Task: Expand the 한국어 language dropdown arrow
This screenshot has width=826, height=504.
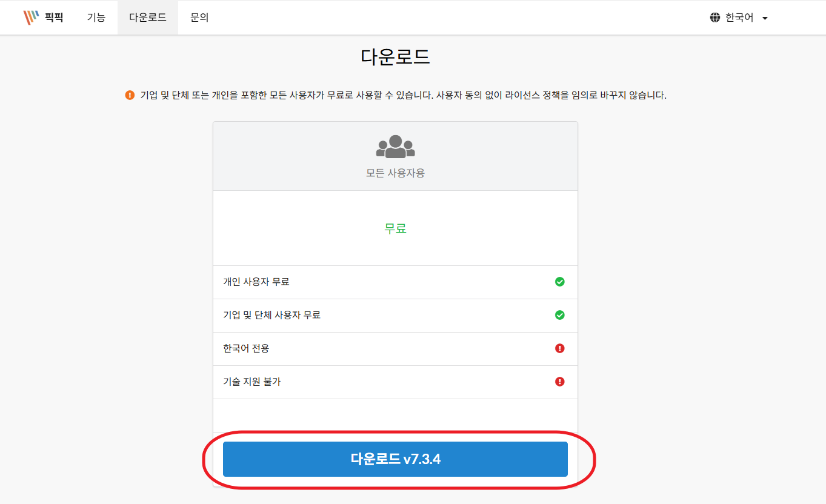Action: (x=765, y=18)
